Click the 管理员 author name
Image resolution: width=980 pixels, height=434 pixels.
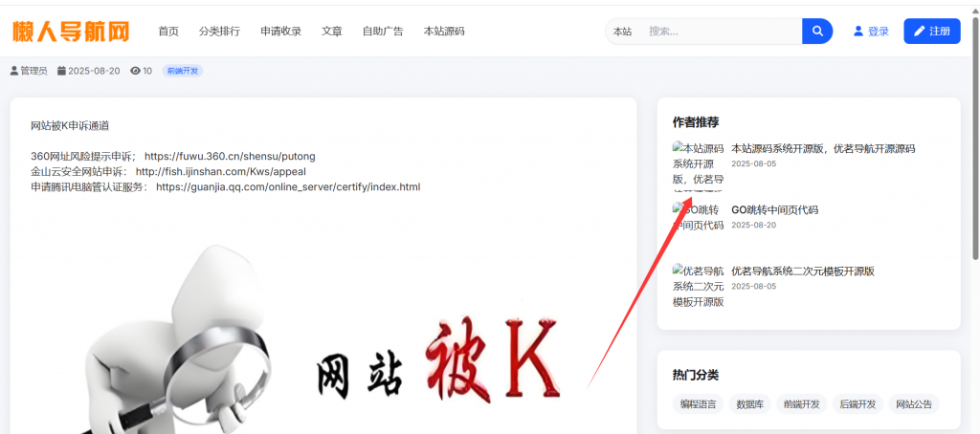33,71
